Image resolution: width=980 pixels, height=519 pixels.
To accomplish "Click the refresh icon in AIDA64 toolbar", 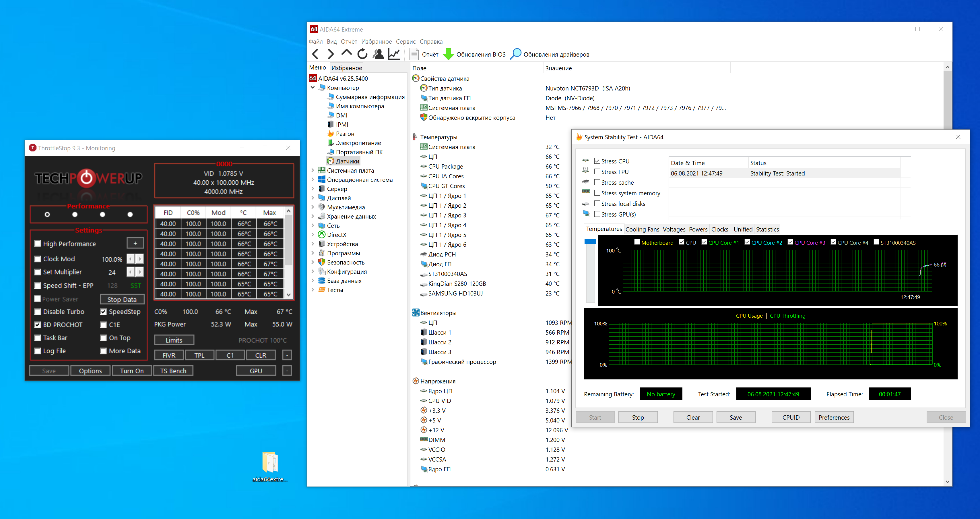I will (x=362, y=55).
